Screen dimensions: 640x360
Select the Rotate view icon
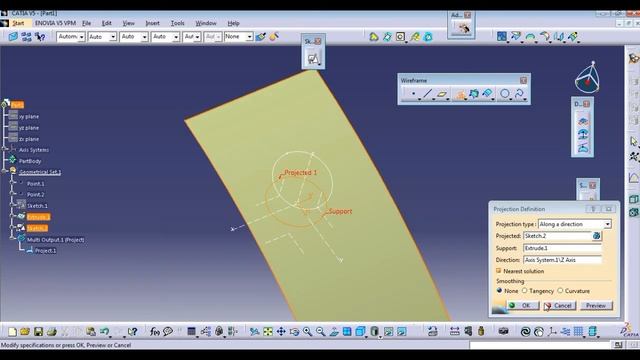294,331
